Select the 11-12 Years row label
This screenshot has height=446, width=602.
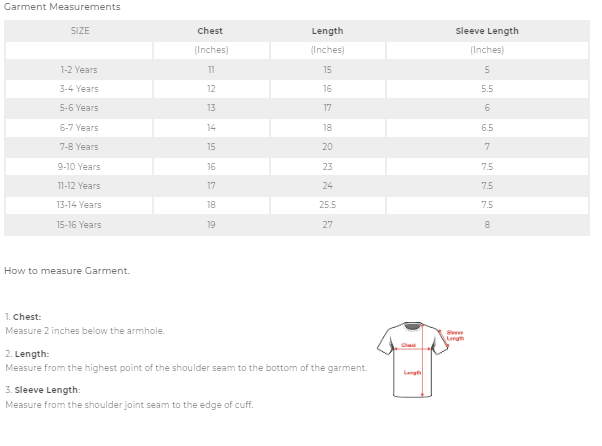click(79, 186)
